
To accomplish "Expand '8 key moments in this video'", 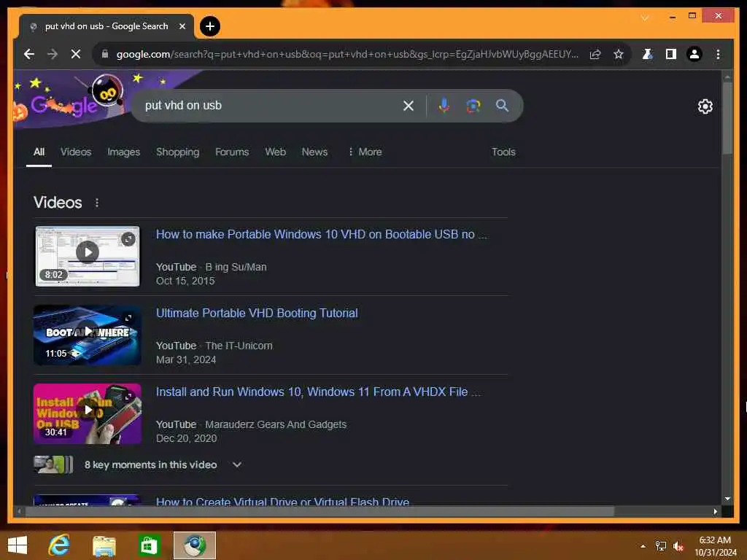I will tap(237, 464).
